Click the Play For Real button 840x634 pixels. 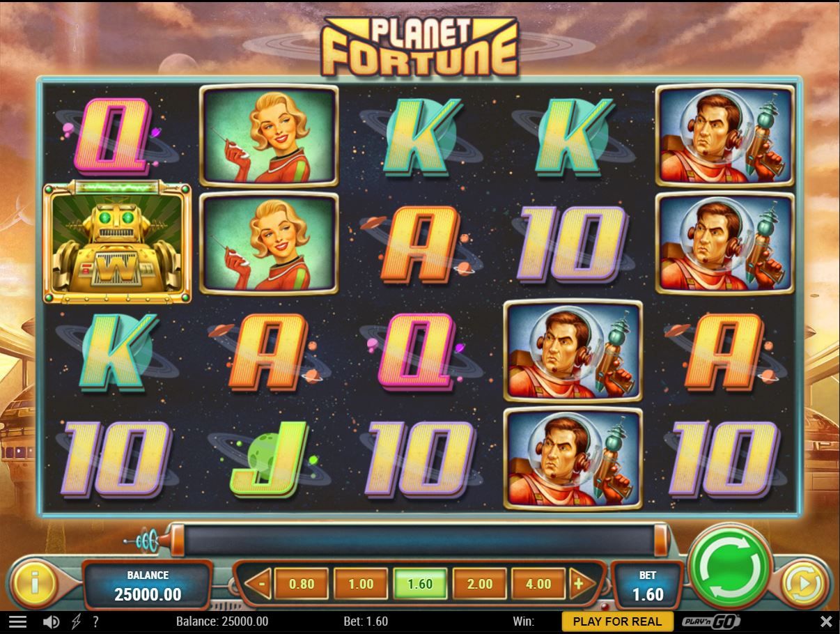coord(618,621)
